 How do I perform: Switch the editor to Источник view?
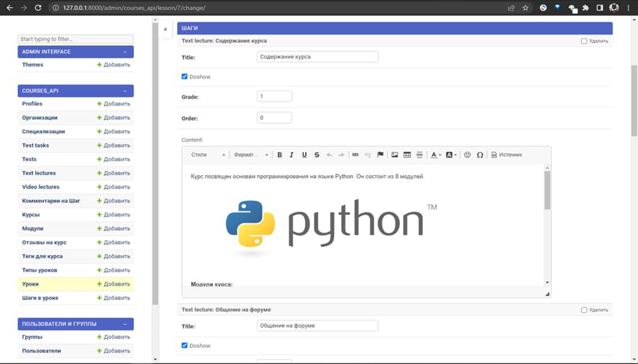point(506,155)
